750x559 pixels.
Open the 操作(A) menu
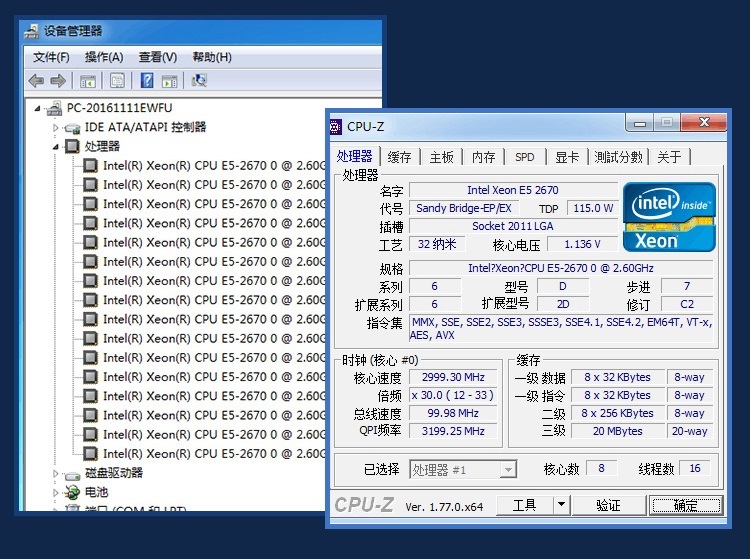pyautogui.click(x=104, y=57)
